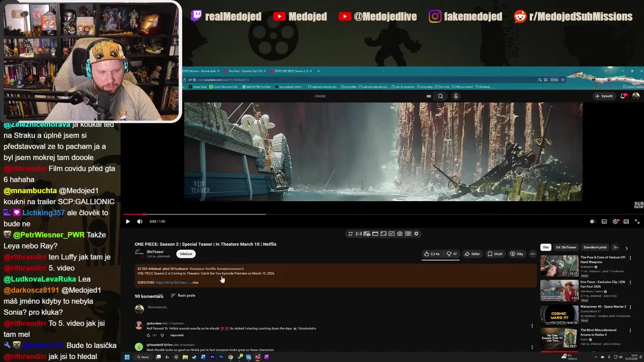The height and width of the screenshot is (362, 644).
Task: Open the SlisTeaser channel avatar
Action: pos(139,254)
